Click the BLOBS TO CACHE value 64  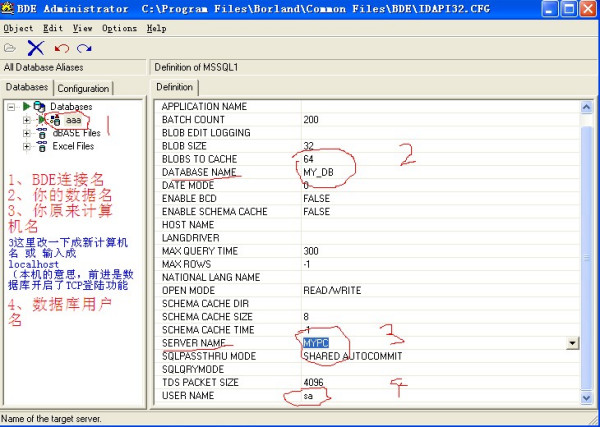(308, 159)
